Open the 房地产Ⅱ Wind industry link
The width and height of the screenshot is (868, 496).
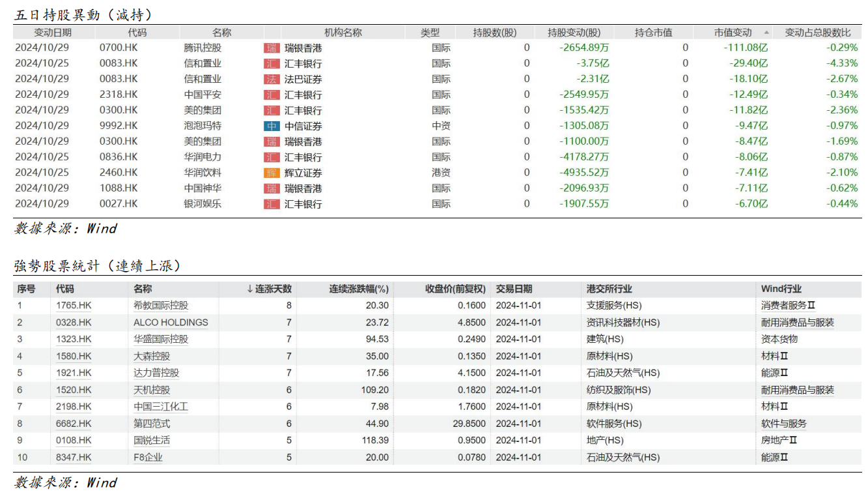779,441
